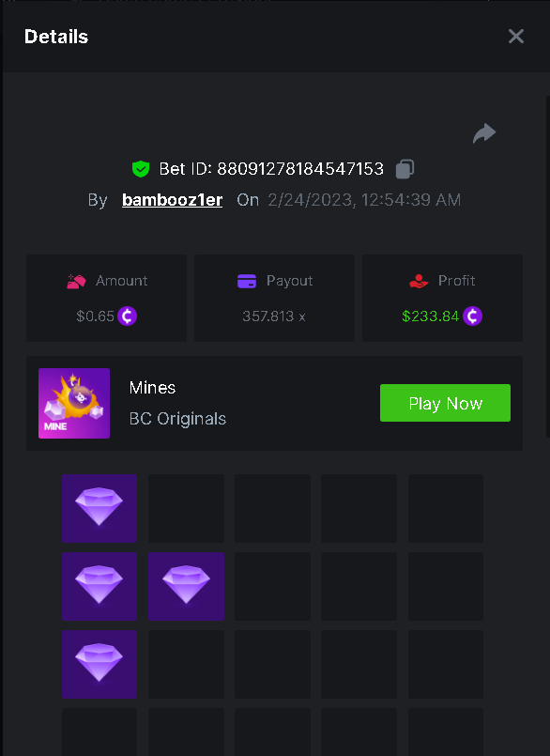Click the empty top-right grid tile
Image resolution: width=550 pixels, height=756 pixels.
[x=446, y=508]
